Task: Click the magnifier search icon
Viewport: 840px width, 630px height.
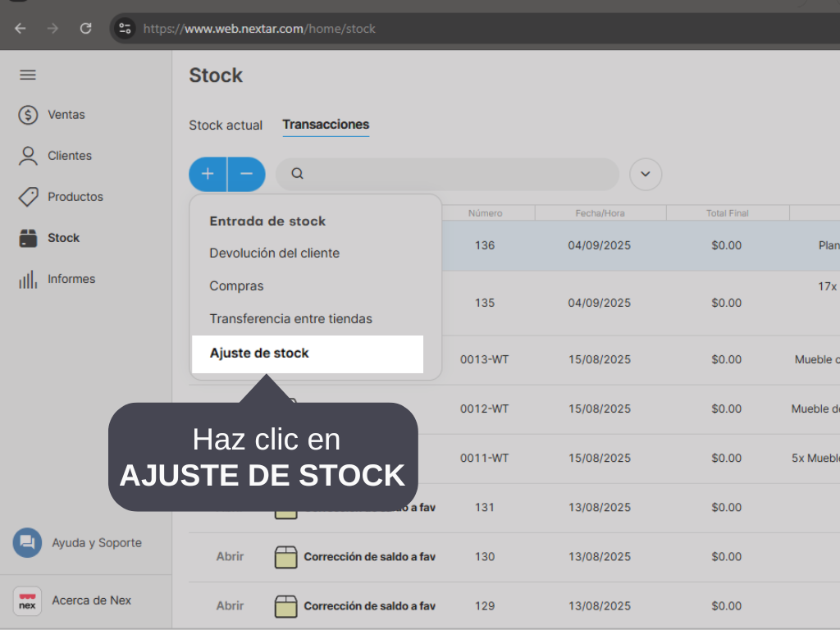Action: click(x=297, y=174)
